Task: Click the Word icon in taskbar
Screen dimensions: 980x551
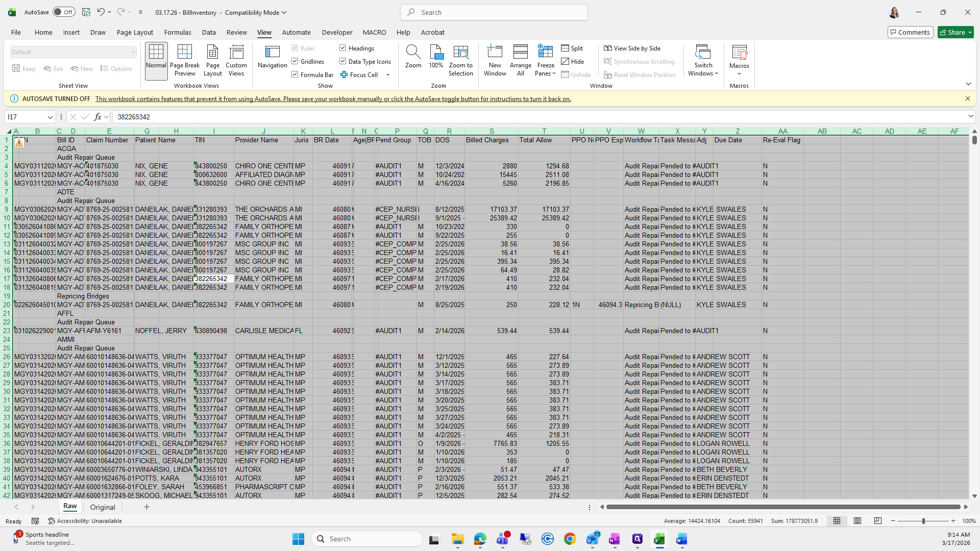Action: [x=681, y=539]
